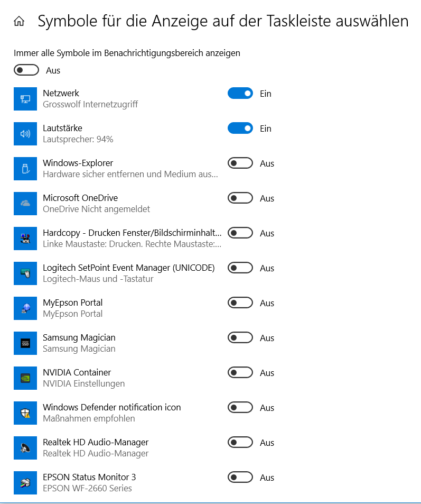Click 'Immer alle Symbole im Benachrichtigungsbereich anzeigen' label
Viewport: 421px width, 504px height.
[127, 53]
